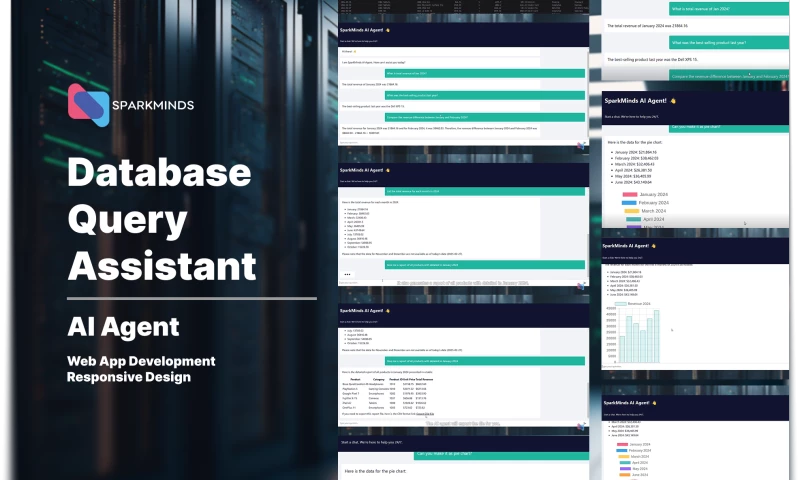Click the message input below the comparison answer
This screenshot has height=480, width=800.
click(x=457, y=143)
